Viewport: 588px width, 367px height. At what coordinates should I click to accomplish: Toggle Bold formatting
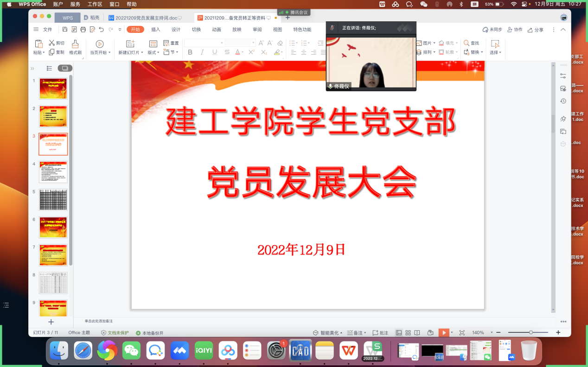pos(190,52)
